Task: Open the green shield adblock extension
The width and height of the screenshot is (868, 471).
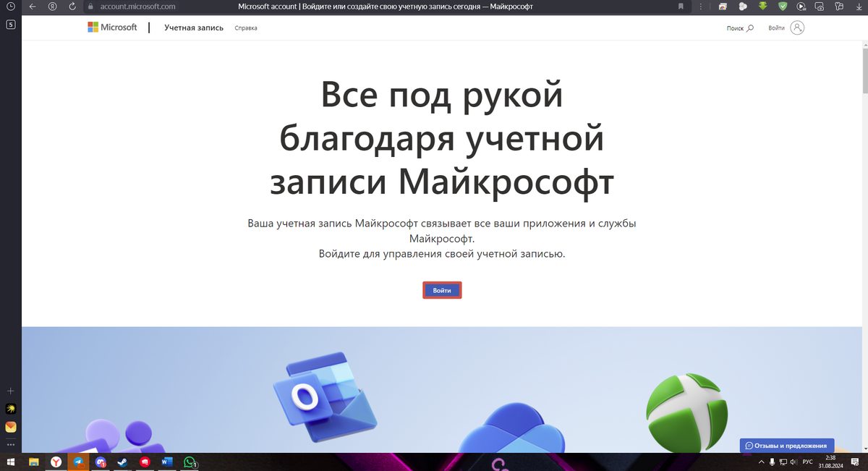Action: pyautogui.click(x=783, y=7)
